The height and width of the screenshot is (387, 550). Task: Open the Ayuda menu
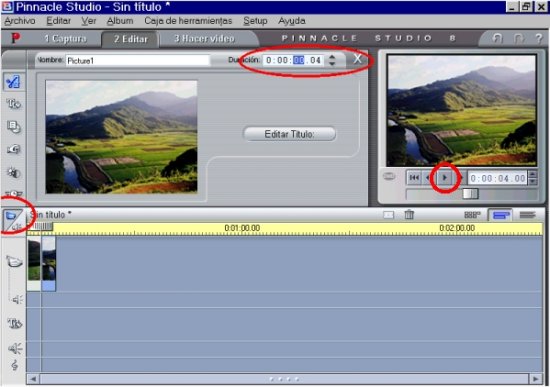coord(291,21)
